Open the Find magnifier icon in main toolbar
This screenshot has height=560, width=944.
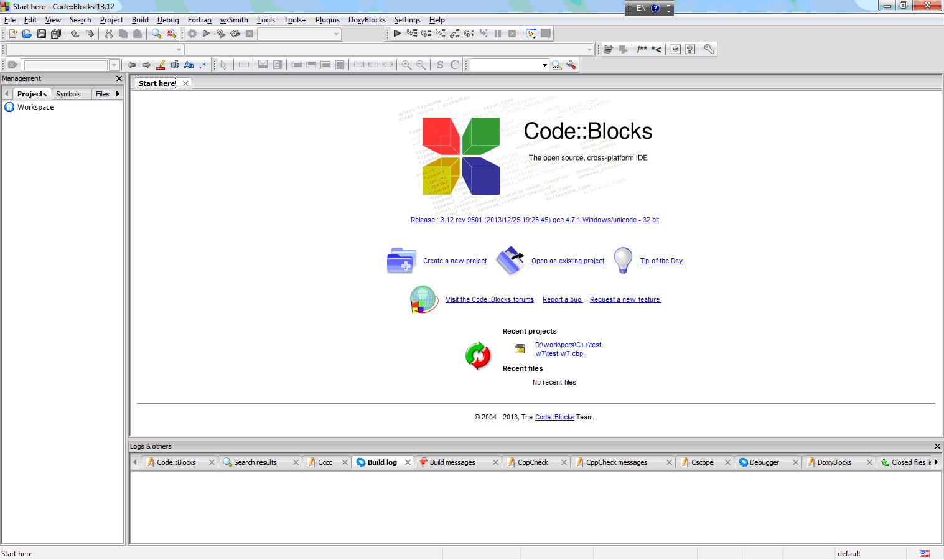(x=157, y=34)
